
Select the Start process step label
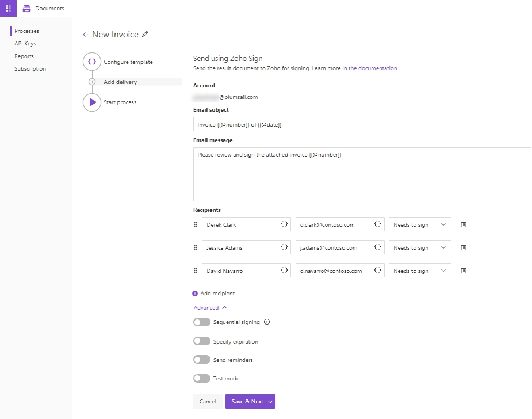120,102
